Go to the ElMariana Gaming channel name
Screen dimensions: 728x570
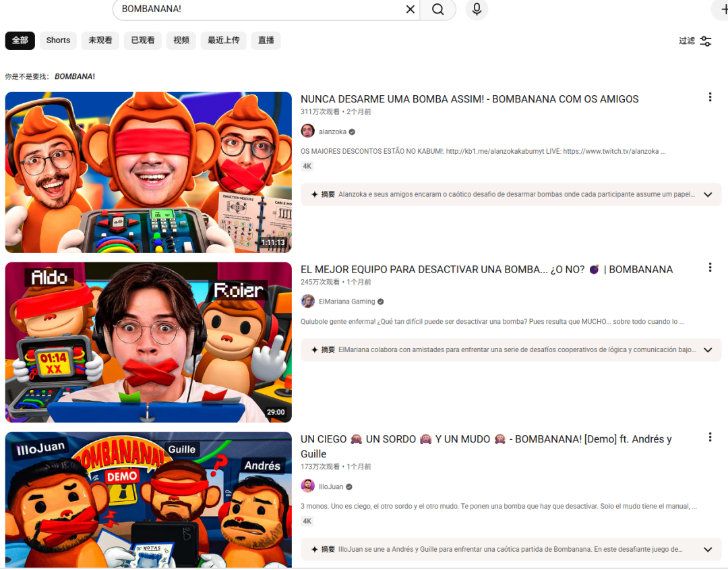(x=347, y=302)
